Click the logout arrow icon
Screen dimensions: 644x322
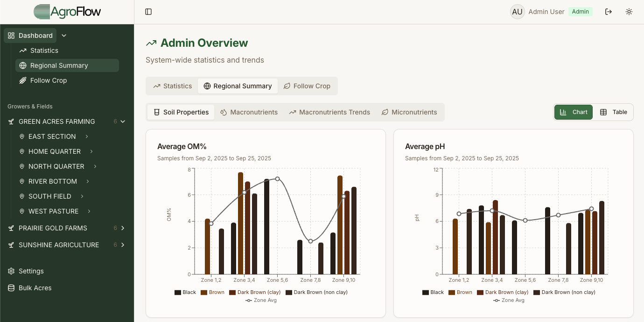[609, 12]
